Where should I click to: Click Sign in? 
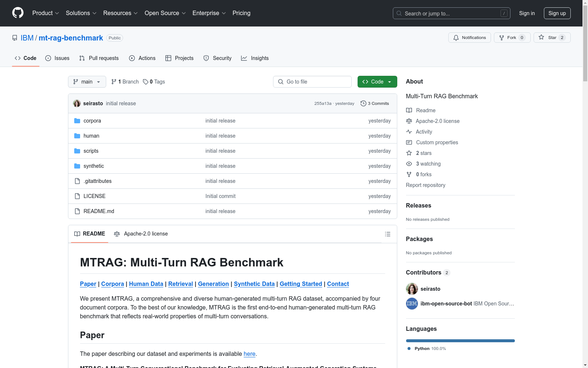click(x=527, y=13)
